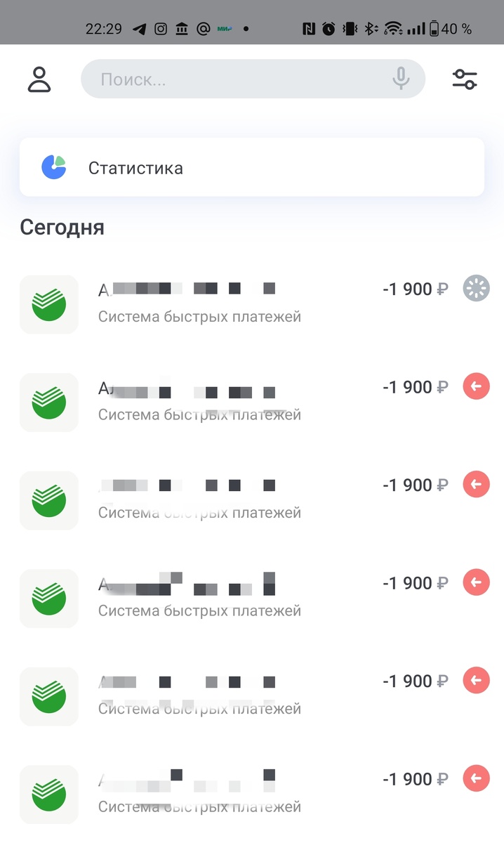Open the Статистика card
This screenshot has width=504, height=843.
coord(251,167)
